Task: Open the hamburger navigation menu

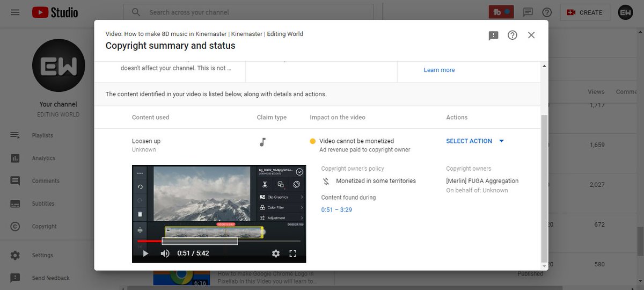Action: coord(15,12)
